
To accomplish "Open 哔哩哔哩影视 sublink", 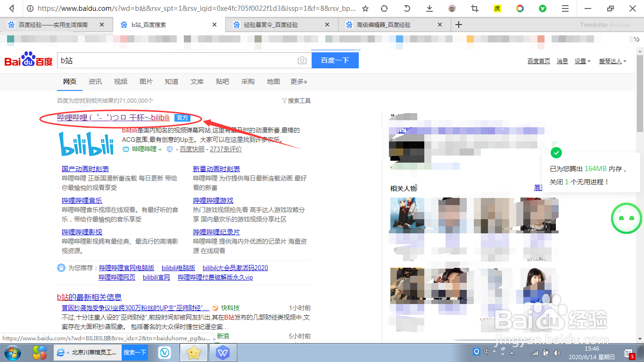I will click(82, 232).
